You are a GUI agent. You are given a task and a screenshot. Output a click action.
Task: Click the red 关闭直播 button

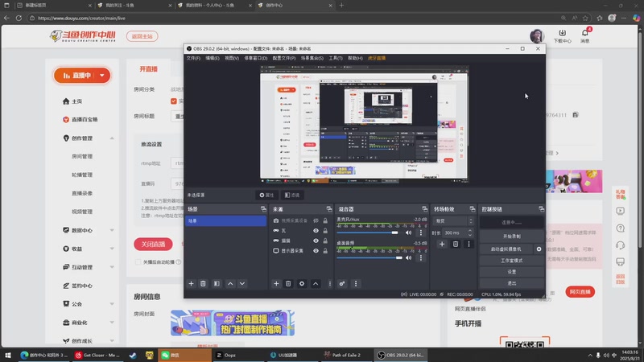[x=153, y=245]
